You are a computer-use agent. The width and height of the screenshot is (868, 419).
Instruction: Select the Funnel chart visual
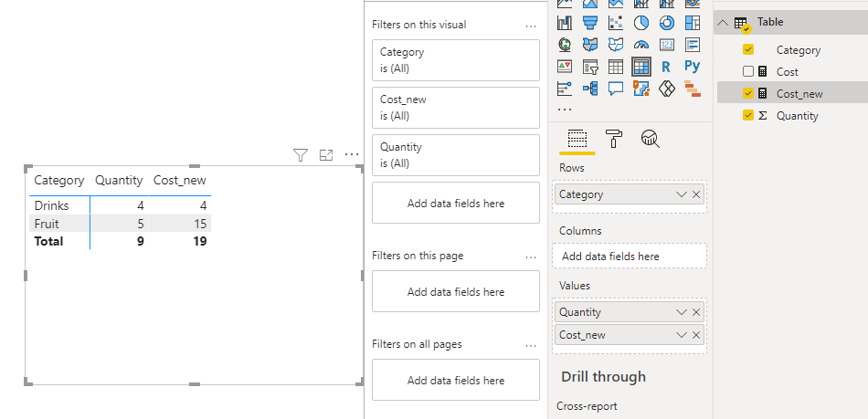[x=590, y=23]
